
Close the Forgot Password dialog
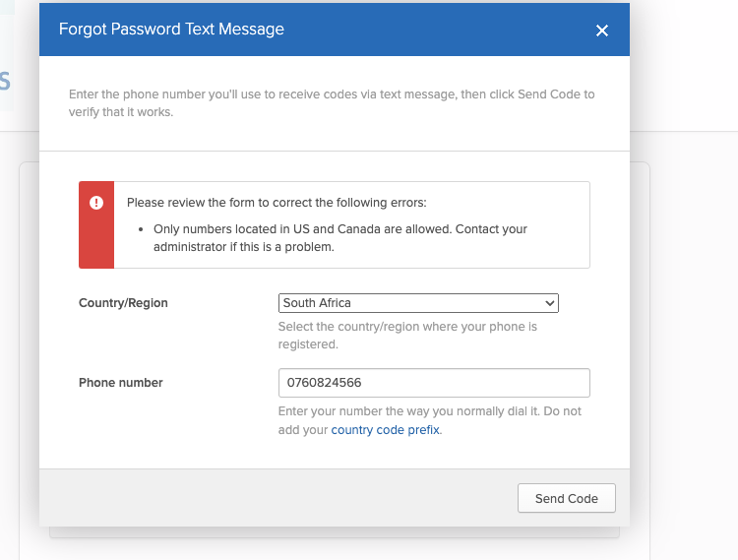(x=602, y=31)
